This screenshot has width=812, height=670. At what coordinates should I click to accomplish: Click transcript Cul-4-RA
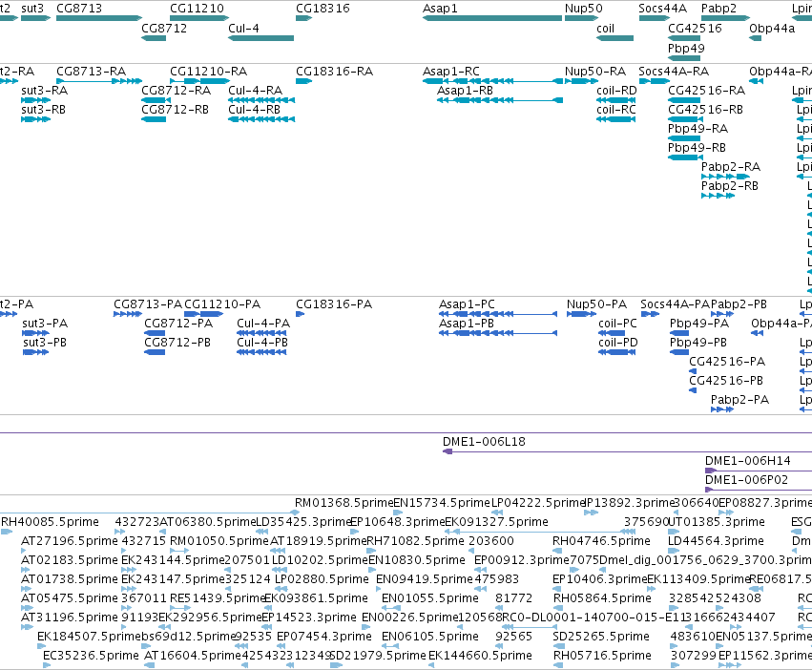point(256,90)
